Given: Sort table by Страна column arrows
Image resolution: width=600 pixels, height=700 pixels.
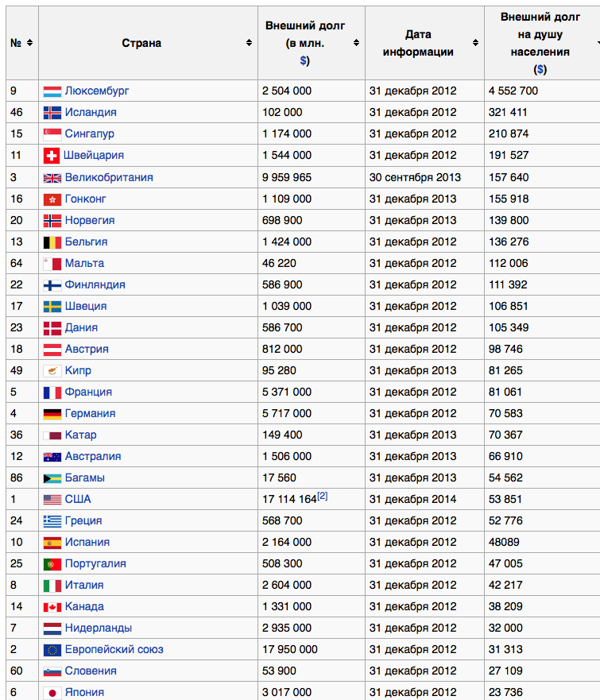Looking at the screenshot, I should tap(249, 43).
